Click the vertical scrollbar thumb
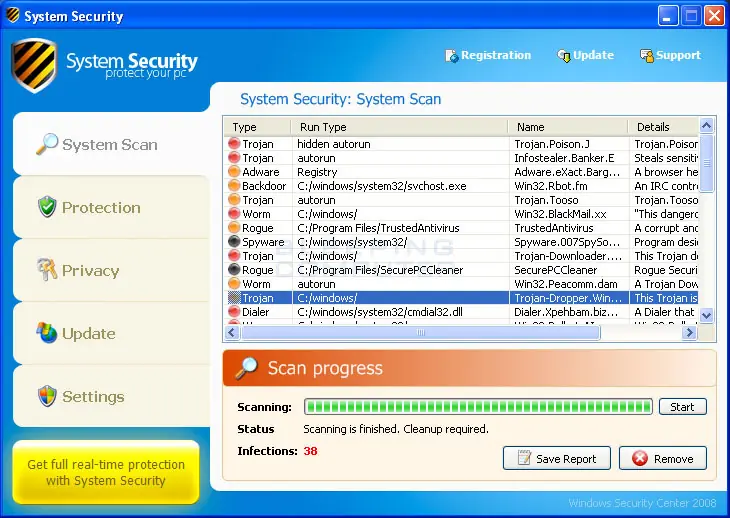 (x=706, y=163)
